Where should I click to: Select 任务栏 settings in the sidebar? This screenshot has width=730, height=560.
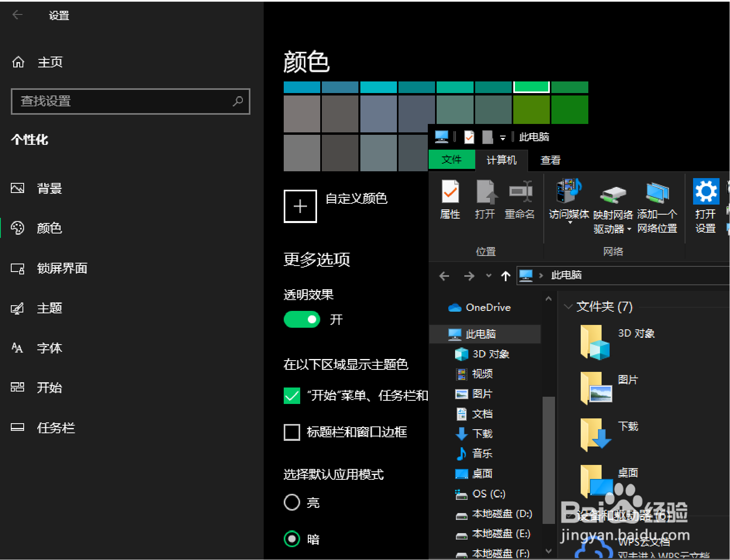(56, 428)
